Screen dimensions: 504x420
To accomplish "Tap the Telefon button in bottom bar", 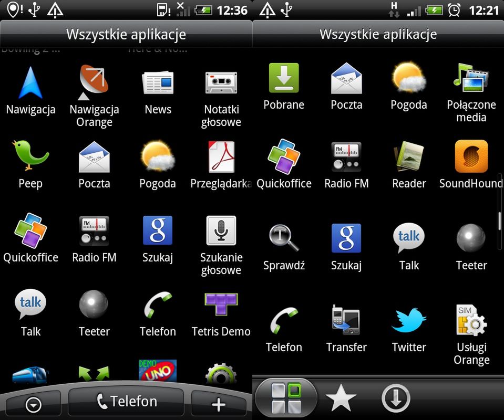I will tap(126, 402).
